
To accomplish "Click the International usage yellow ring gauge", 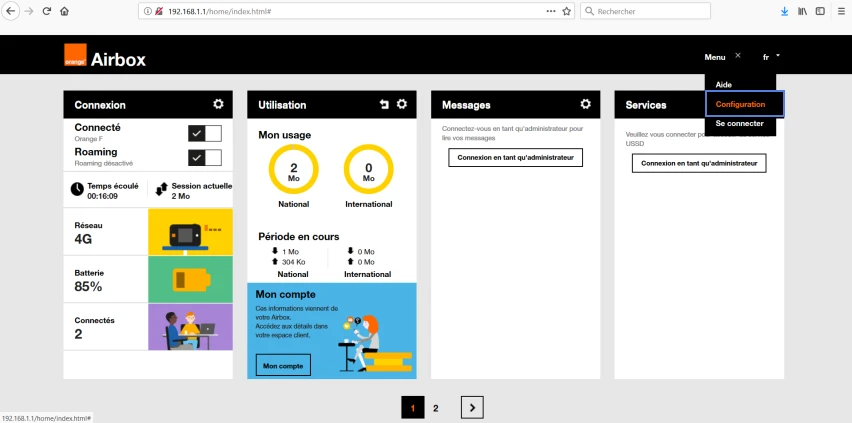I will pyautogui.click(x=368, y=169).
